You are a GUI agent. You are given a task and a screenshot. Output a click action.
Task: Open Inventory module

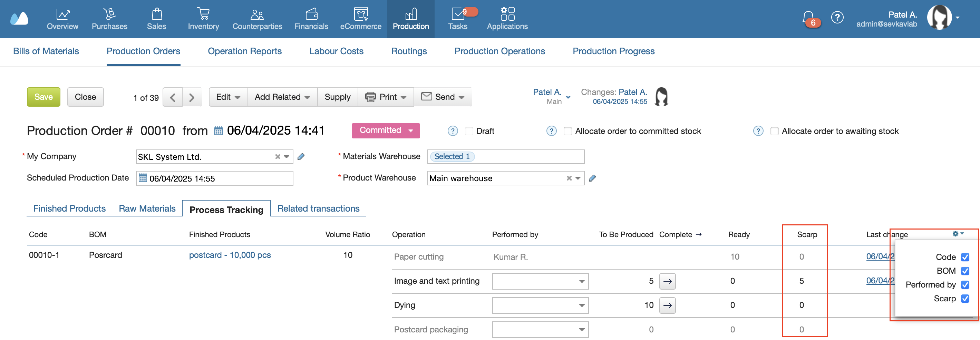[203, 19]
